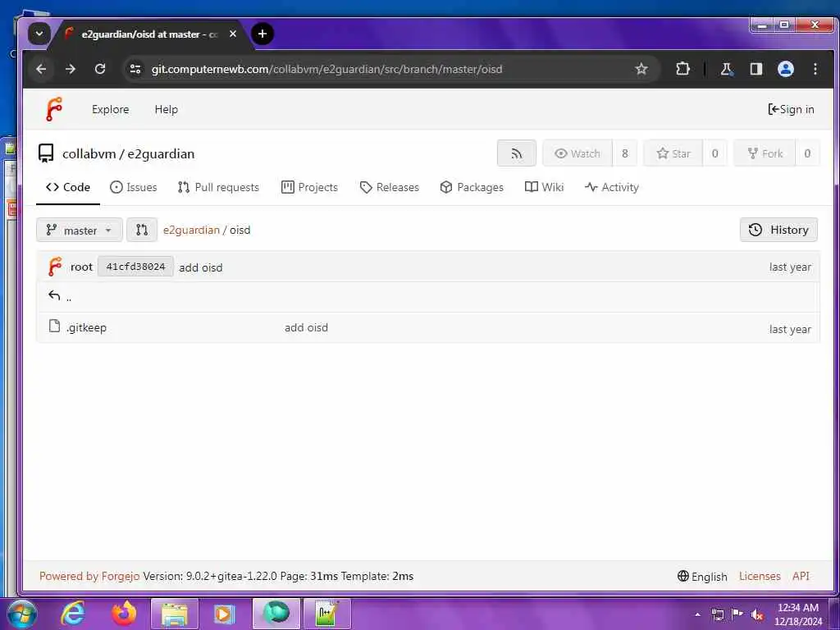Open the Pull requests tab
The image size is (840, 630).
pyautogui.click(x=218, y=187)
